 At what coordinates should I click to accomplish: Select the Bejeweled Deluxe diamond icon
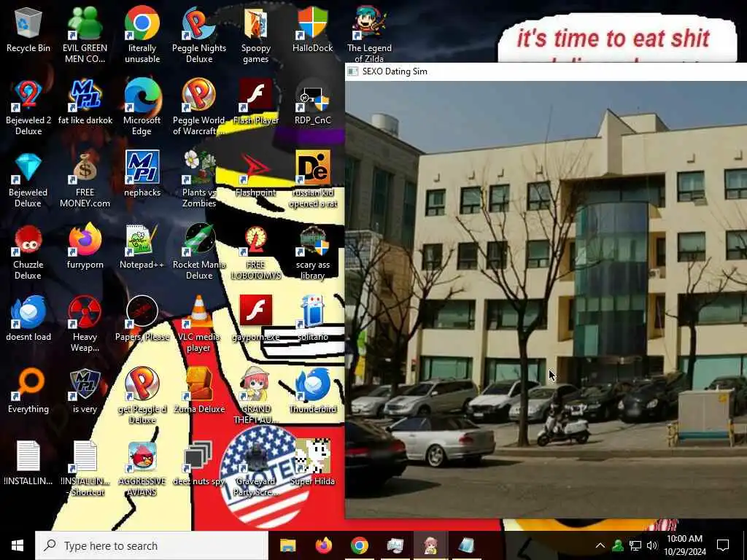pyautogui.click(x=28, y=179)
